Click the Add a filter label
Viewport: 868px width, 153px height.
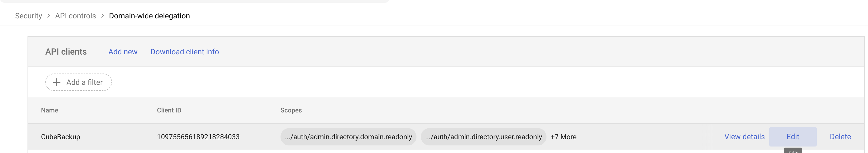[84, 82]
